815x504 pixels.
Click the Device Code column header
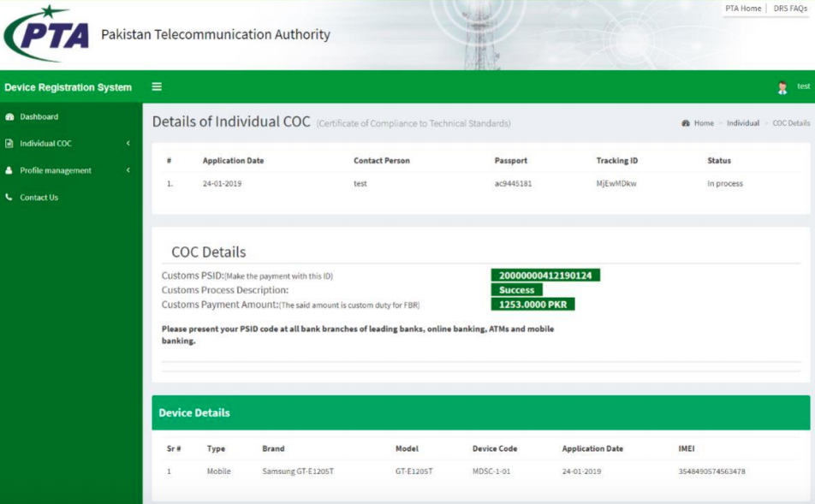tap(495, 448)
